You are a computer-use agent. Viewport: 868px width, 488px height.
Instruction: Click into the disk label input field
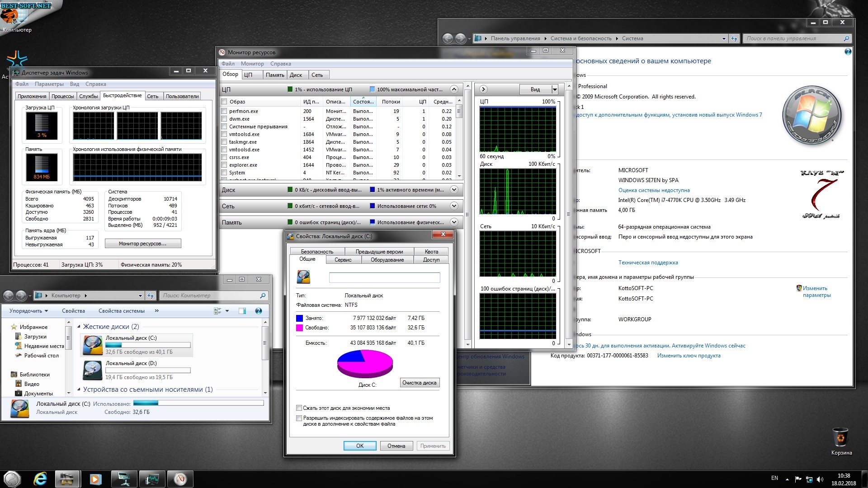(384, 277)
